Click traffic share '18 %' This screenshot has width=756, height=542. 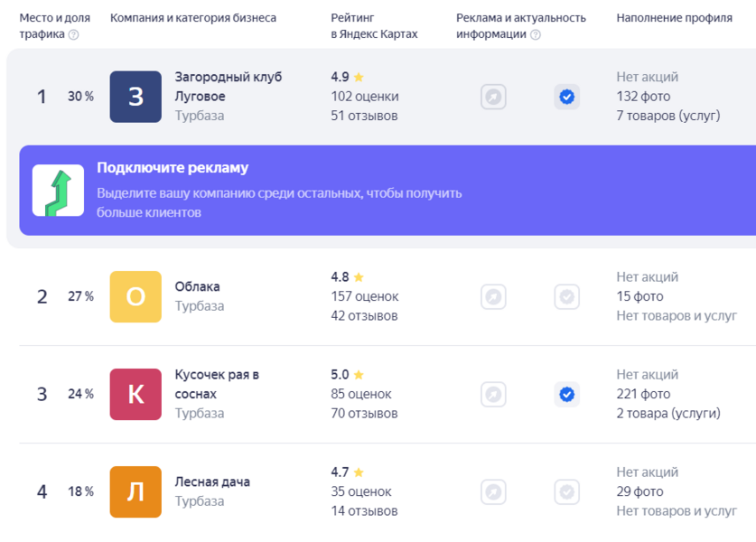pyautogui.click(x=80, y=491)
